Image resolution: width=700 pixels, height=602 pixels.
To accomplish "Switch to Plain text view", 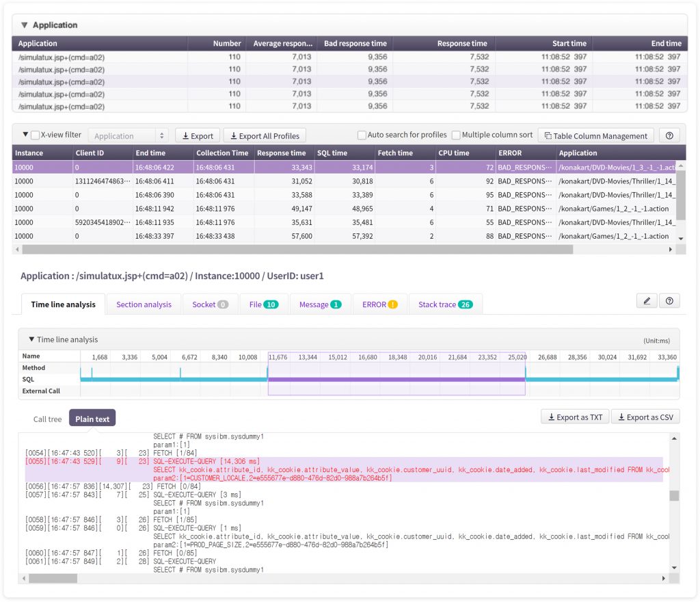I will pos(92,419).
